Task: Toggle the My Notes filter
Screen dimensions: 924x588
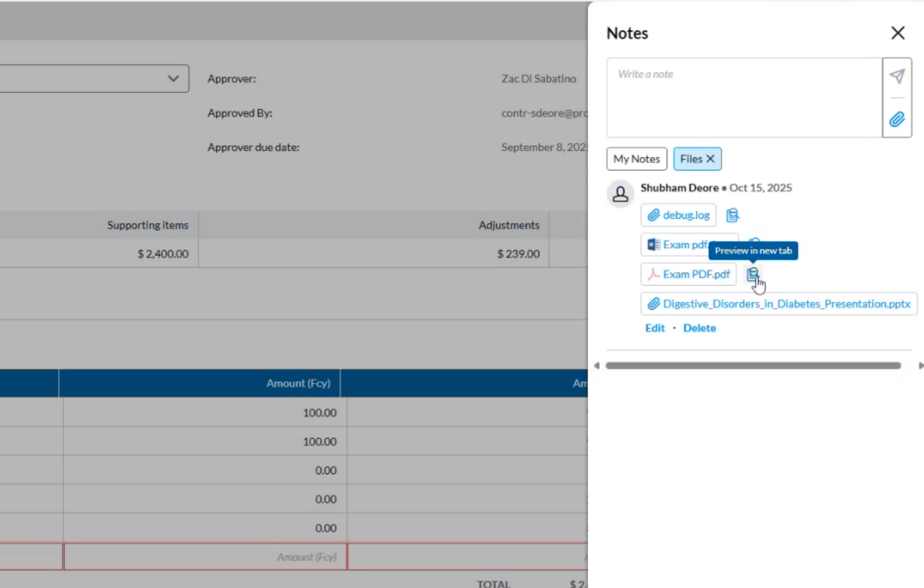Action: (636, 159)
